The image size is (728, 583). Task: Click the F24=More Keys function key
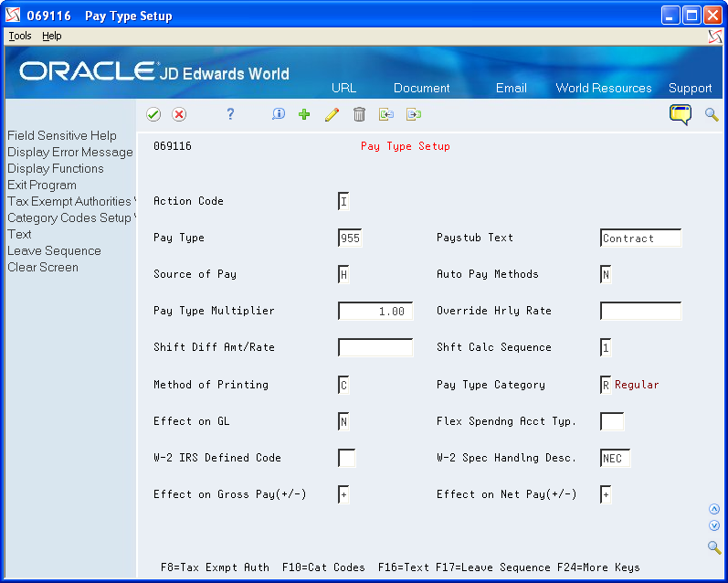click(598, 567)
